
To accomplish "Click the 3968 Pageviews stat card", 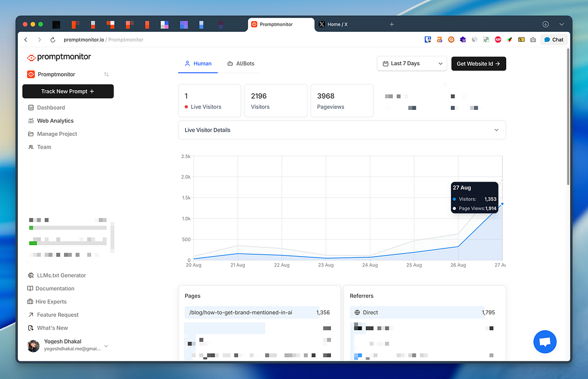I will pos(342,100).
